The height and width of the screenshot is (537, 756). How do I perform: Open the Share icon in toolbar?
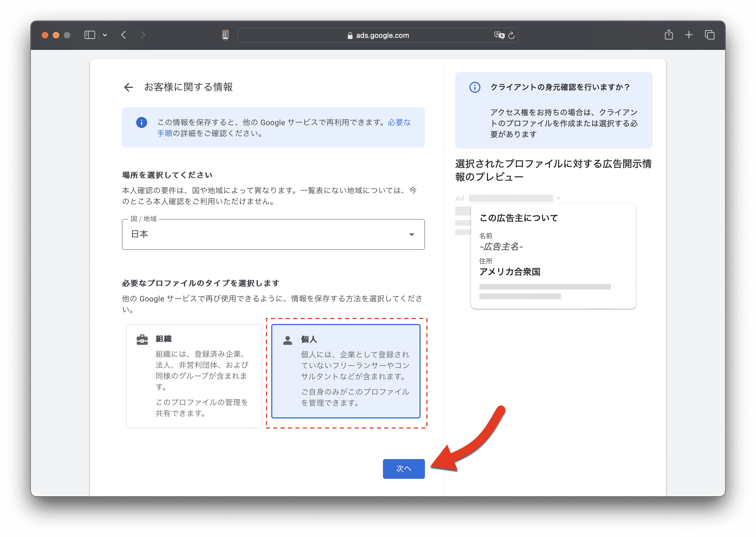click(668, 35)
